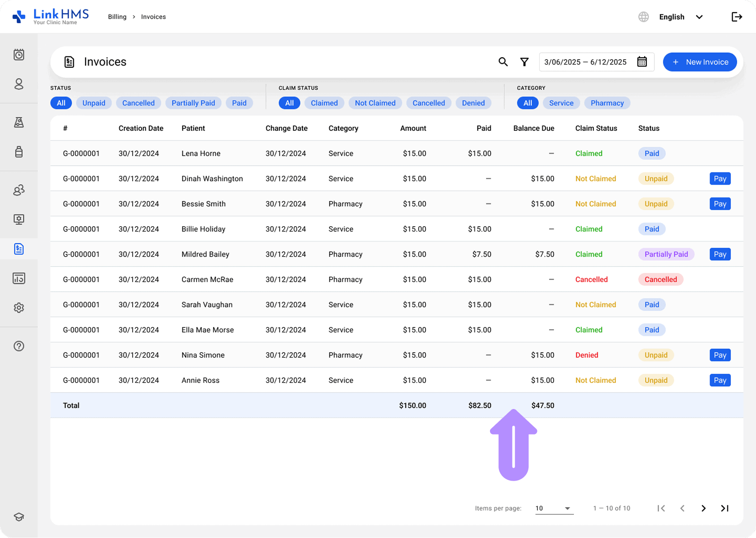The width and height of the screenshot is (756, 538).
Task: Open the items per page dropdown
Action: tap(554, 508)
